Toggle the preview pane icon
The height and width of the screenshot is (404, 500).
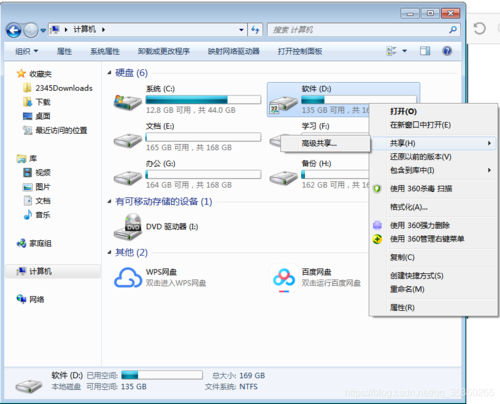coord(425,51)
